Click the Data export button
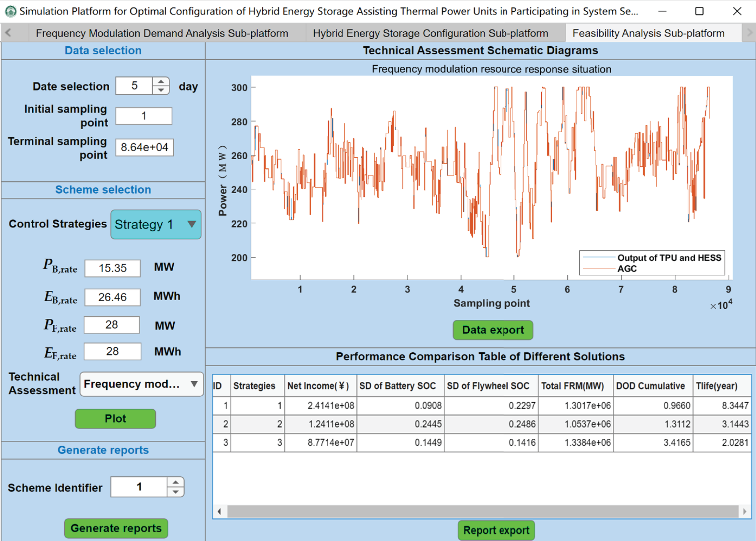 [492, 330]
